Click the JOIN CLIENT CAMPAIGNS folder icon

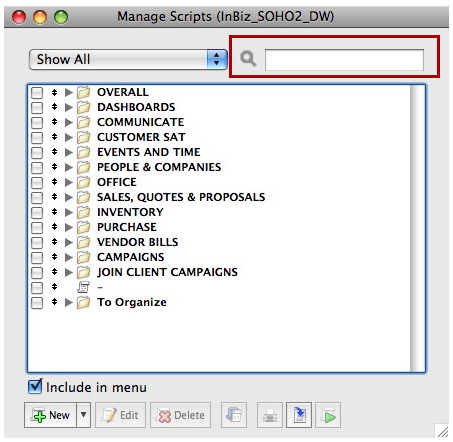83,272
